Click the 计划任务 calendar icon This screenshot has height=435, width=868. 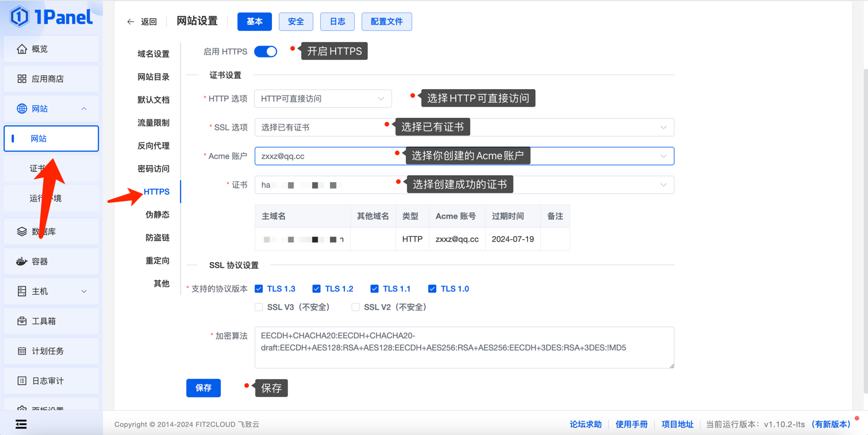pos(22,351)
